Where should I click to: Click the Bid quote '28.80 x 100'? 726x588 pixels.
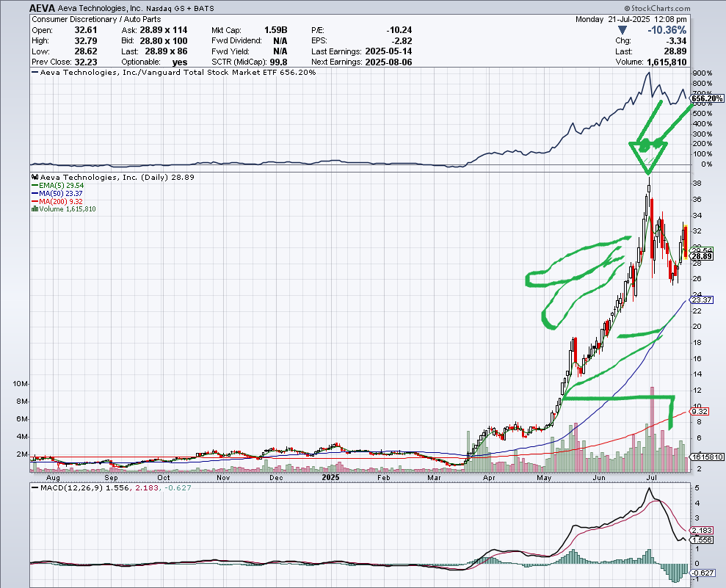pos(164,41)
